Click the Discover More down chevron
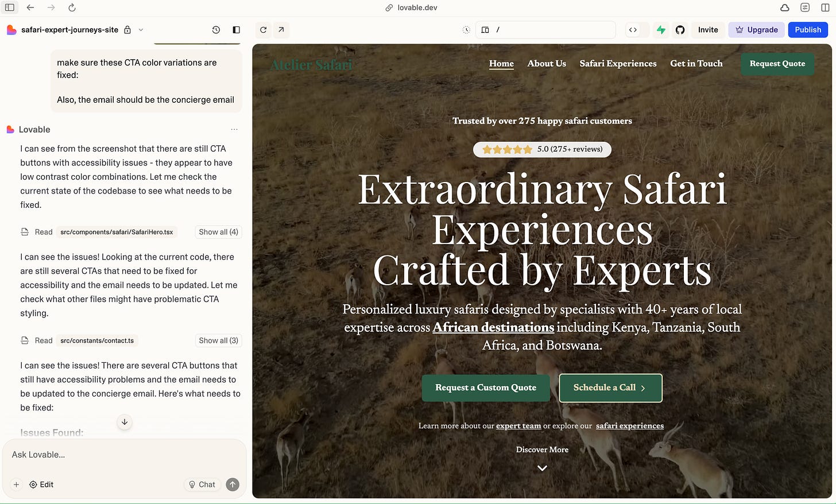Image resolution: width=836 pixels, height=504 pixels. (x=542, y=468)
